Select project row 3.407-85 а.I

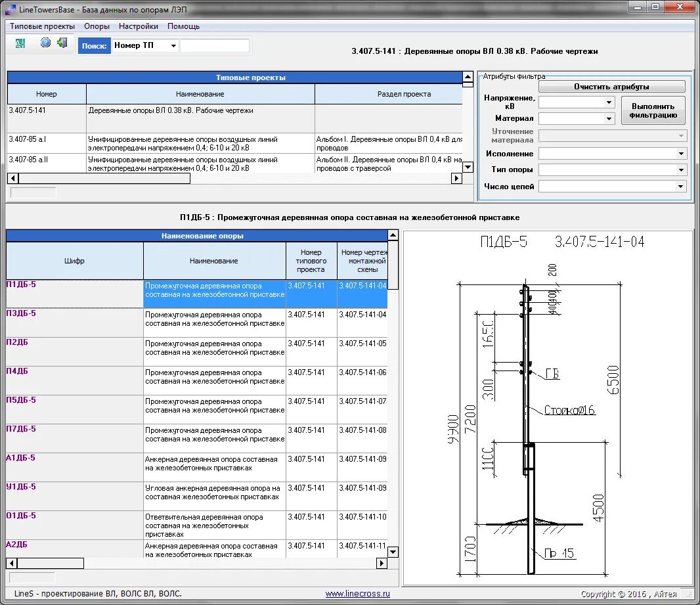235,143
